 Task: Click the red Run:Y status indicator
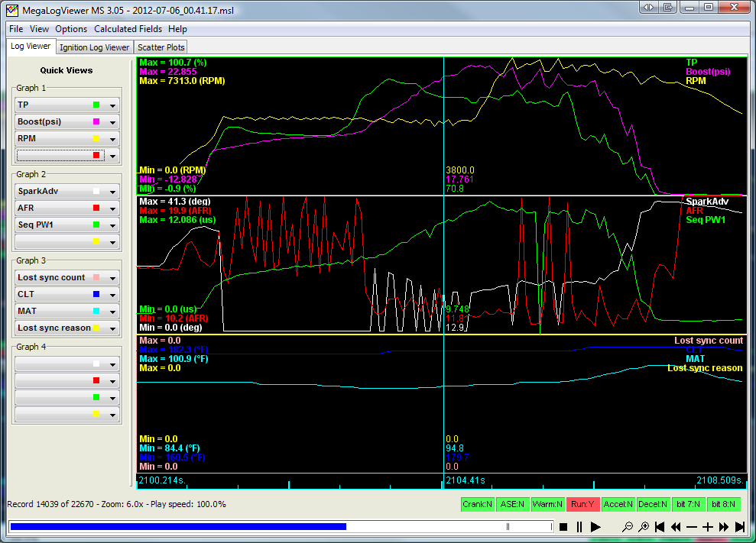tap(585, 504)
